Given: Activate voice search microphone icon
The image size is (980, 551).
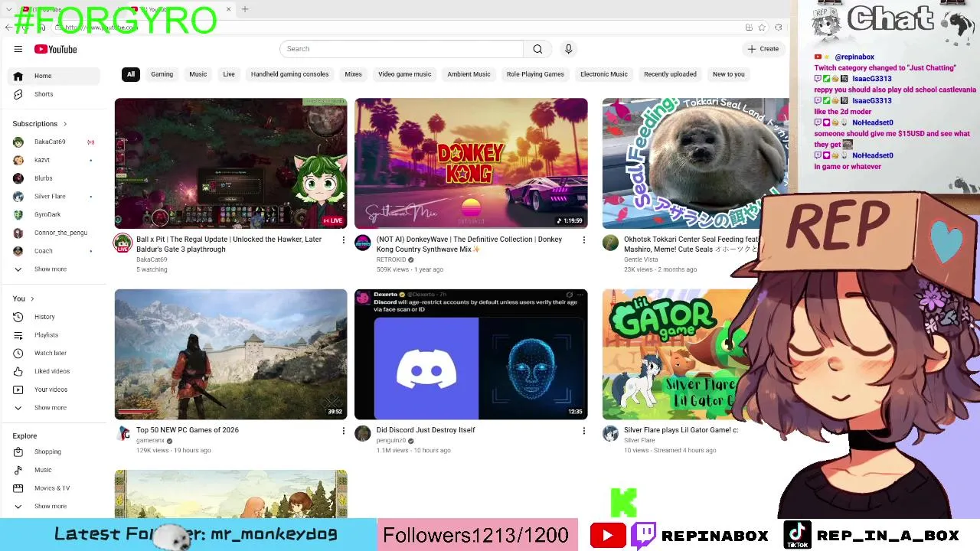Looking at the screenshot, I should point(568,49).
